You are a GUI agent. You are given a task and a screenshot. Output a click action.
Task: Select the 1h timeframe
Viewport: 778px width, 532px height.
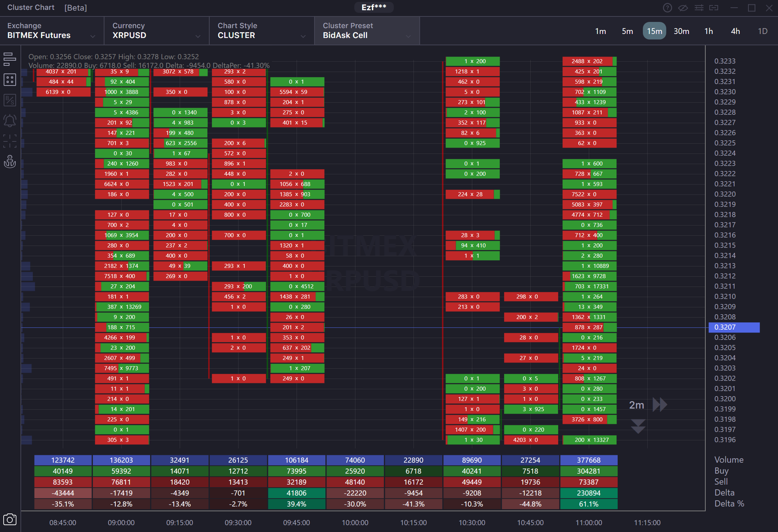pyautogui.click(x=708, y=31)
